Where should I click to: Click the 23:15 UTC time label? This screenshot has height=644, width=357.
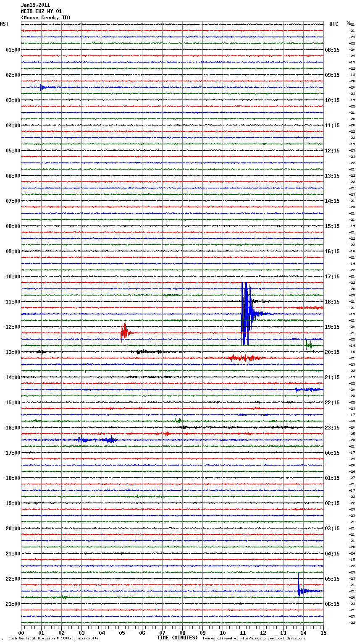pyautogui.click(x=332, y=428)
